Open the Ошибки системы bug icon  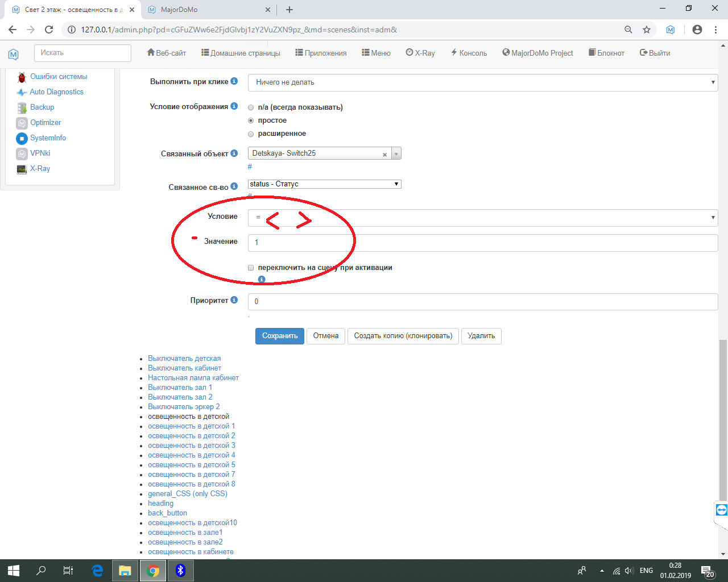pyautogui.click(x=22, y=77)
